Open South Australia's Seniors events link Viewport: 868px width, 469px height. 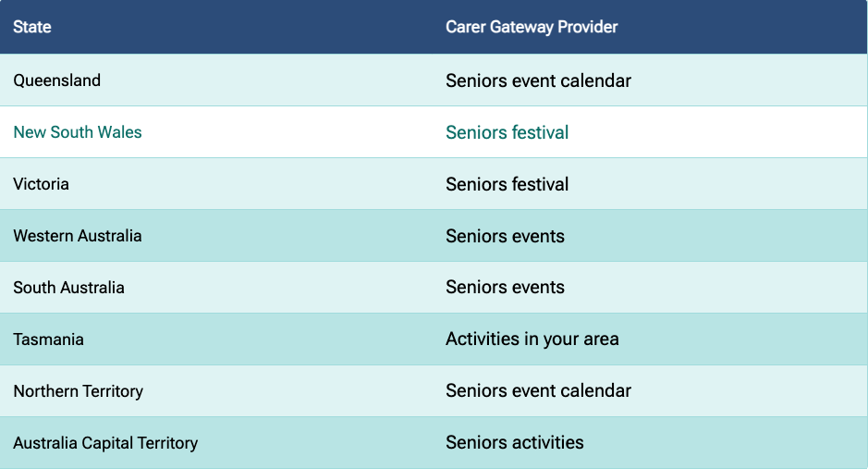505,288
